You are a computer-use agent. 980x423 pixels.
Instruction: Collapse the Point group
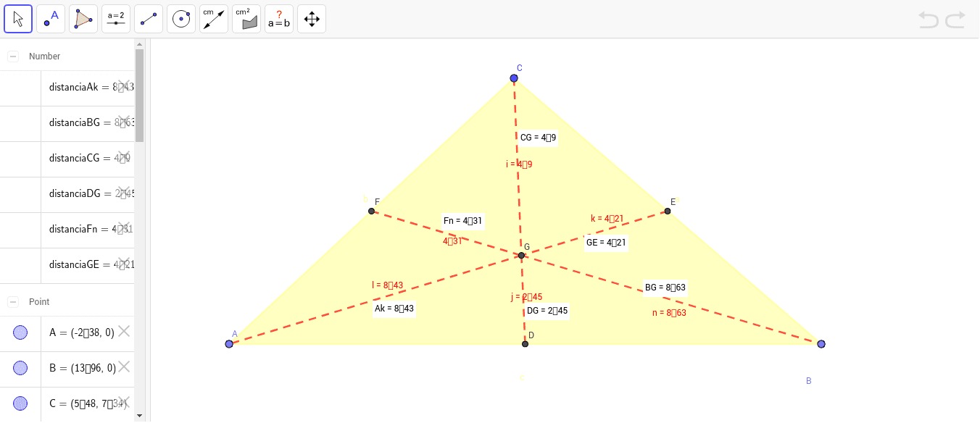13,301
